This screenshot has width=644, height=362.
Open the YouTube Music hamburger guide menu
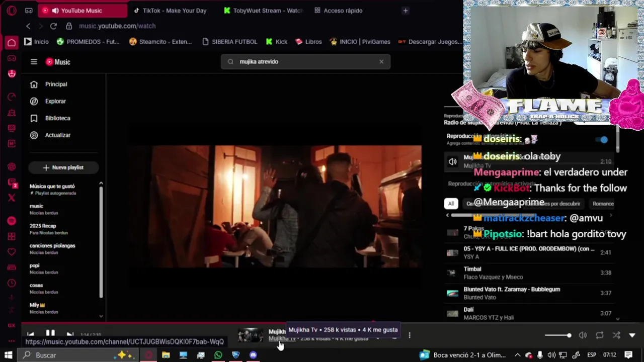[x=34, y=62]
